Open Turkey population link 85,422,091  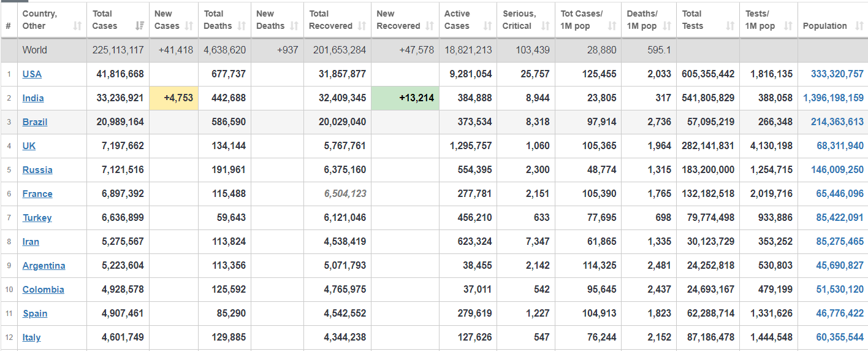pyautogui.click(x=840, y=217)
